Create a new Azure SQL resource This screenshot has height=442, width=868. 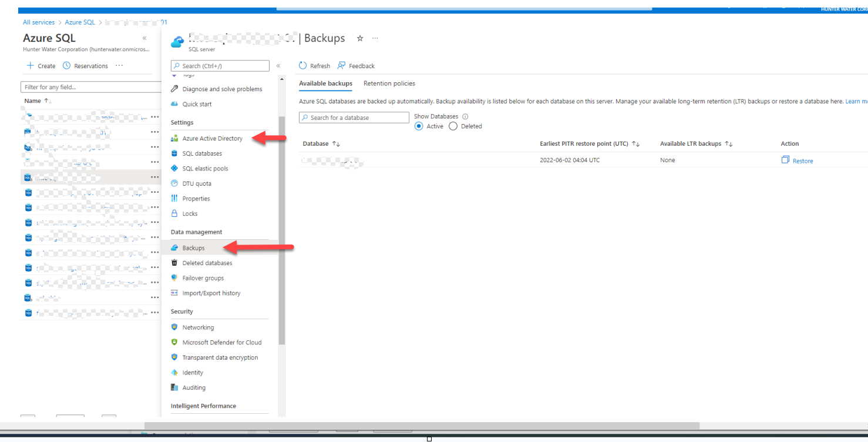pyautogui.click(x=41, y=66)
